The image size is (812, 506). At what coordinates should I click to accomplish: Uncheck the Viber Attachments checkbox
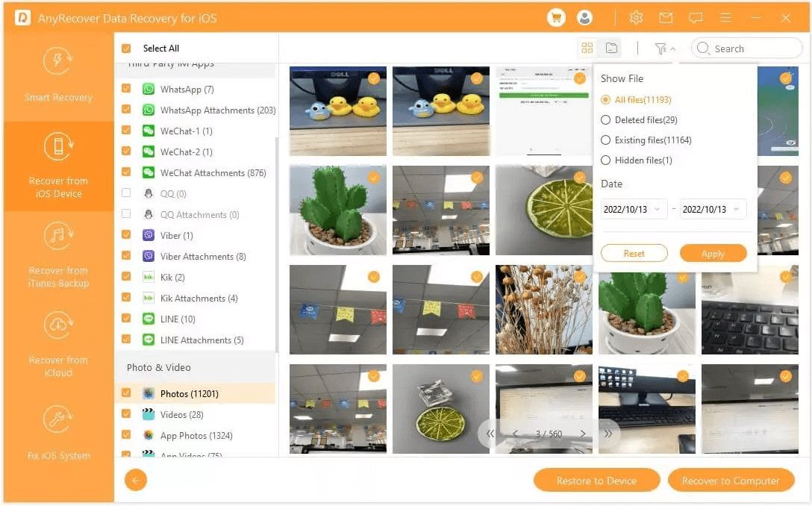tap(126, 256)
